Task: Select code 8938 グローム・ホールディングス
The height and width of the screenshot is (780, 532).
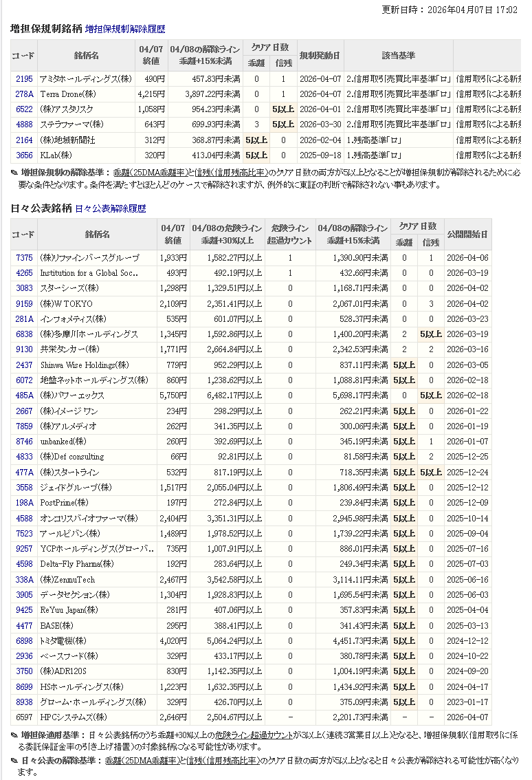Action: coord(24,702)
